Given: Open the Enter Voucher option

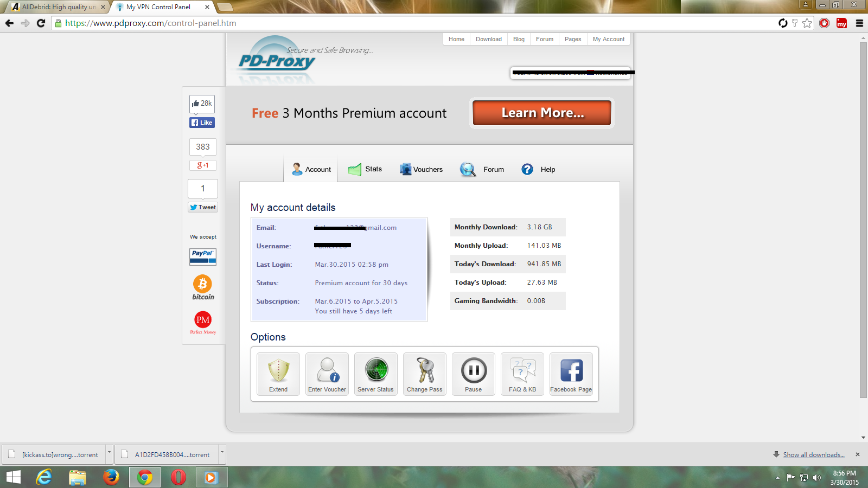Looking at the screenshot, I should (x=327, y=374).
